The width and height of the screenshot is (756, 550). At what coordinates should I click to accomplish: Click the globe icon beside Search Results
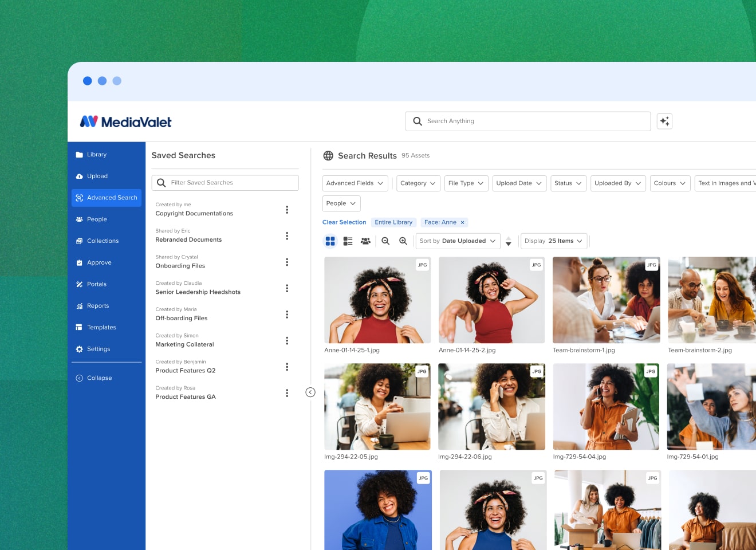(x=328, y=156)
